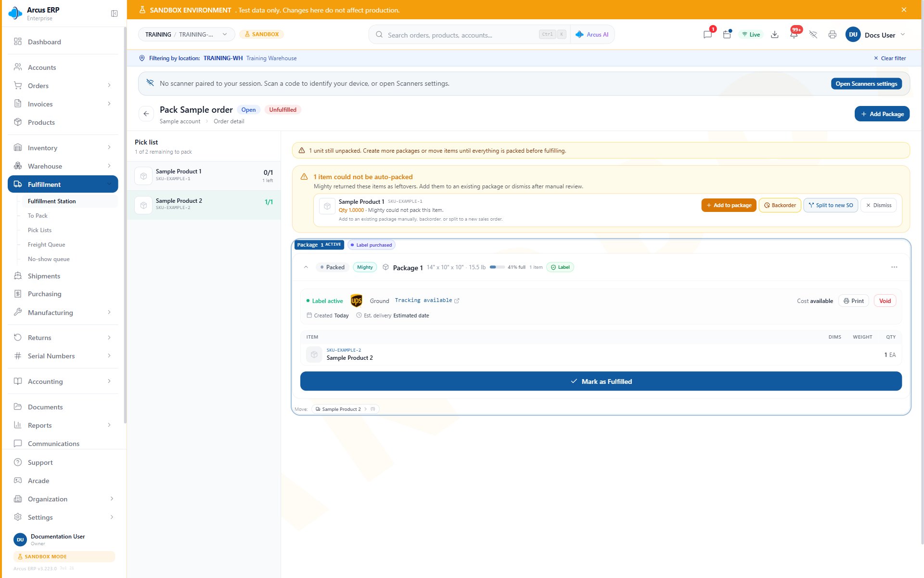Toggle the Live connection status

751,35
